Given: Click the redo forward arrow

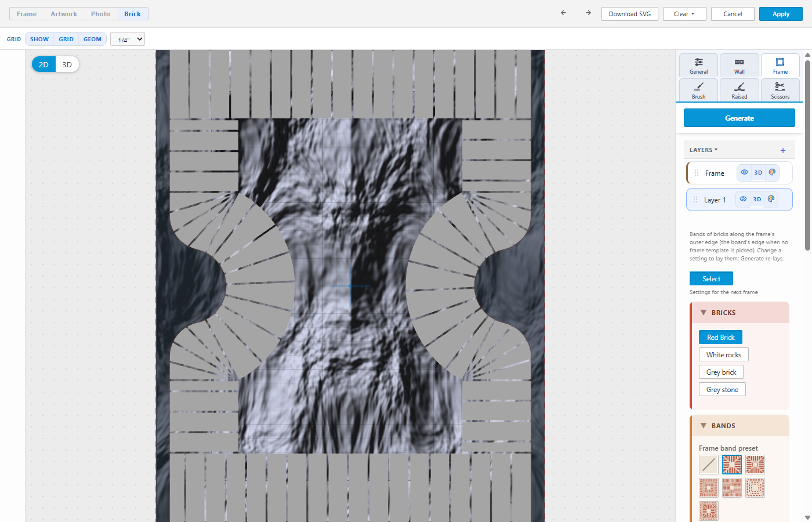Looking at the screenshot, I should (588, 13).
